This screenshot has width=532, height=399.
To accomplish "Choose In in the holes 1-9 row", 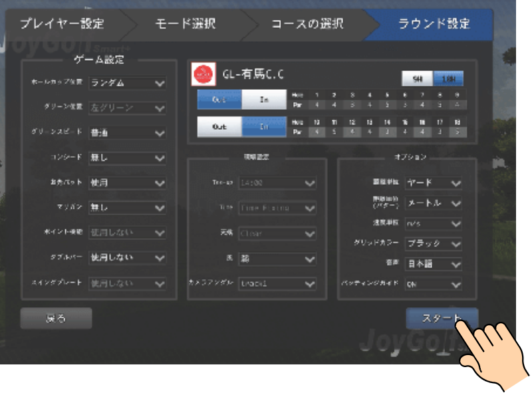I will 264,99.
